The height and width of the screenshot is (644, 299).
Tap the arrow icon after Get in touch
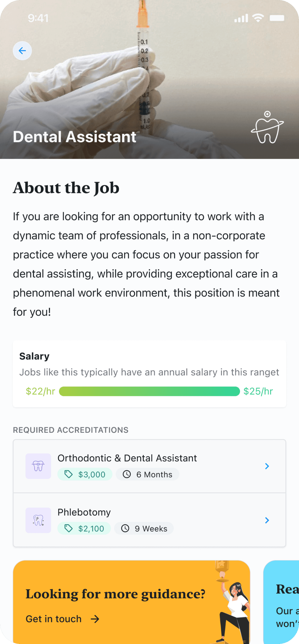(95, 619)
